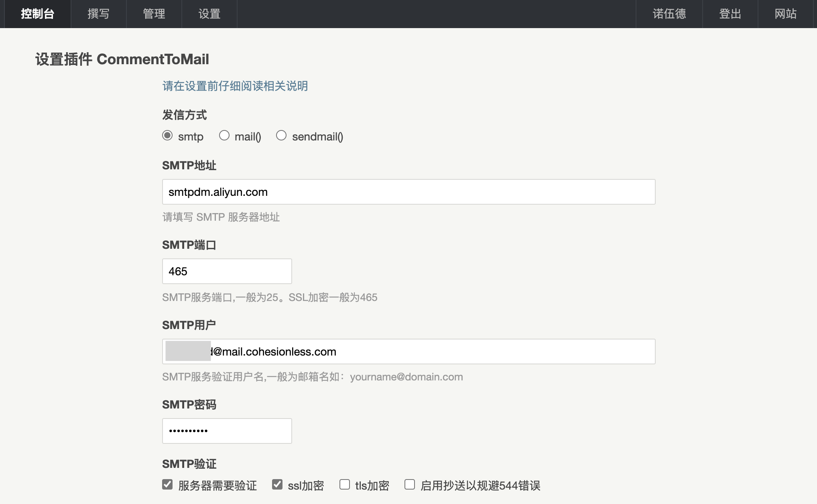Open the 撰写 menu

[98, 14]
